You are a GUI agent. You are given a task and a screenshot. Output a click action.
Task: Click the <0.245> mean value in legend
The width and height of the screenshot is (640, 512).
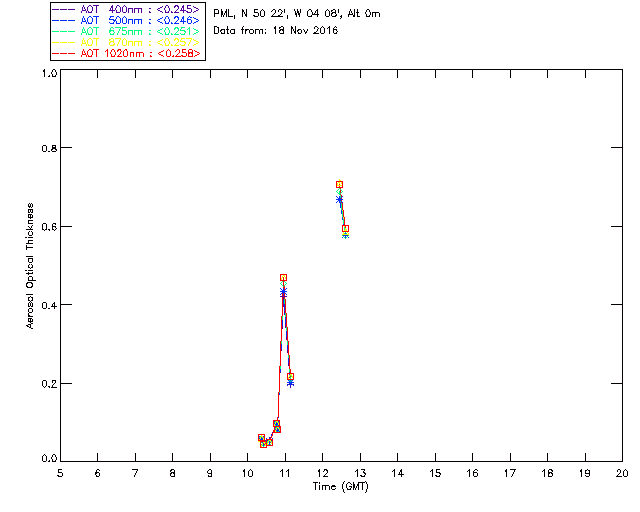point(178,9)
